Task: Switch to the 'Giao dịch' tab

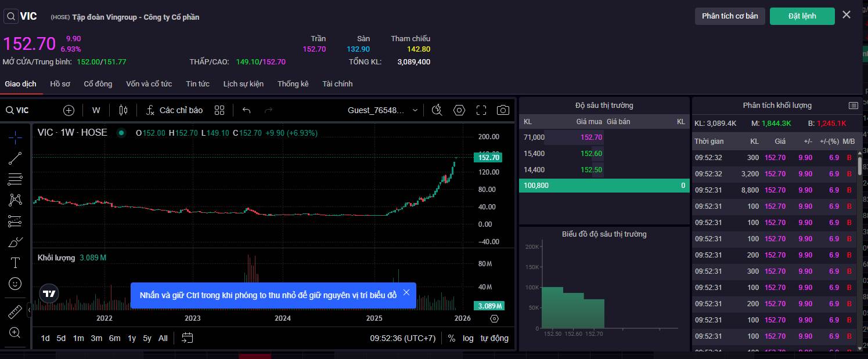Action: (x=21, y=84)
